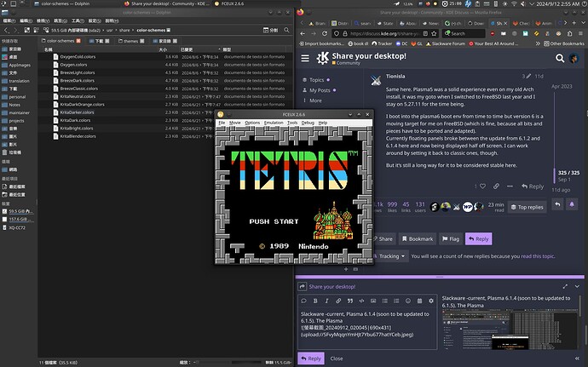Viewport: 588px width, 367px height.
Task: Bookmark this page with the Firefox star icon
Action: 434,33
